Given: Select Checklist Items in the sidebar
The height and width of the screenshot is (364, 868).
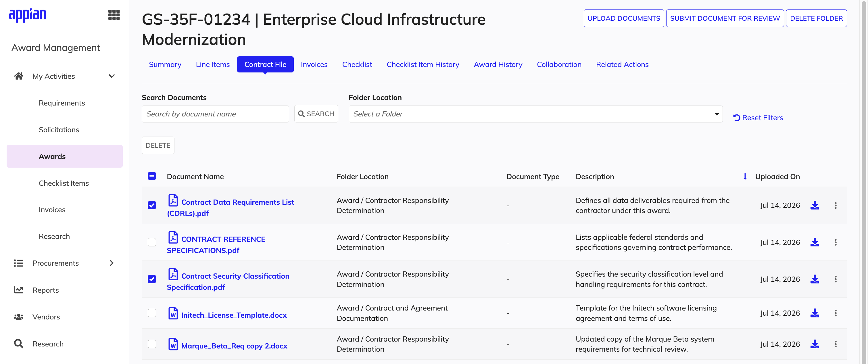Looking at the screenshot, I should tap(63, 183).
